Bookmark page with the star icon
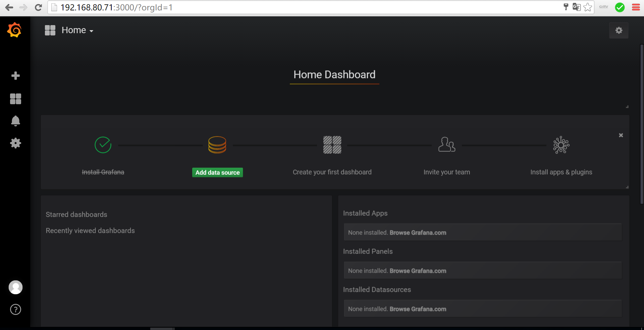Image resolution: width=644 pixels, height=330 pixels. tap(588, 7)
